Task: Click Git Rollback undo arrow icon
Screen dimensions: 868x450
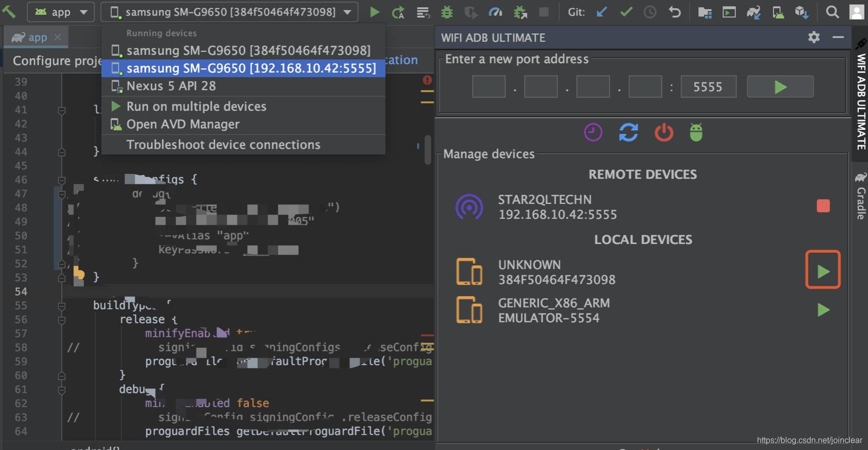Action: pyautogui.click(x=675, y=12)
